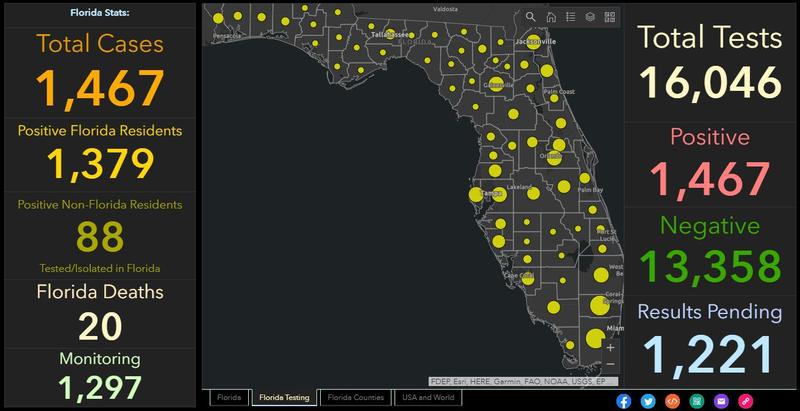
Task: Share dashboard via purple email icon
Action: 721,400
